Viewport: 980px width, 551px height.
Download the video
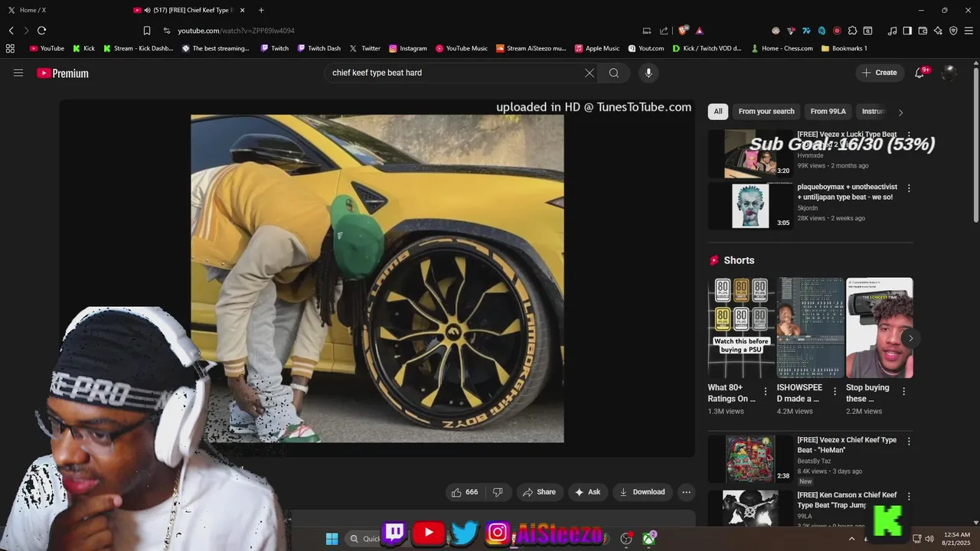pos(642,492)
